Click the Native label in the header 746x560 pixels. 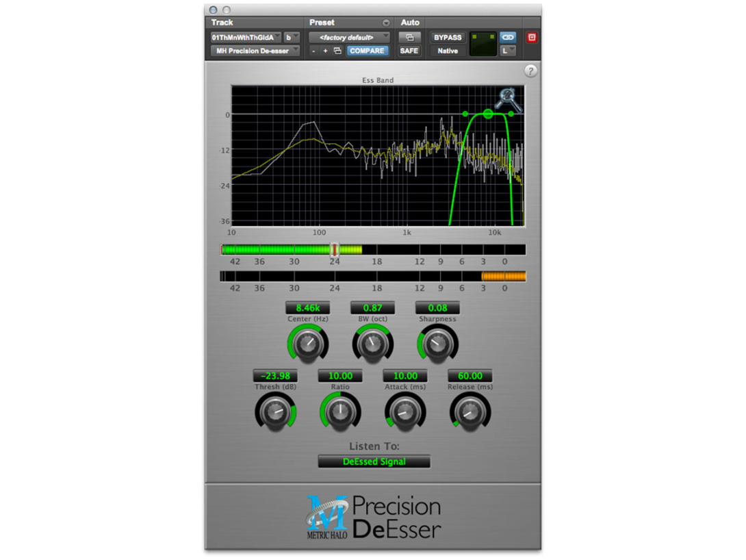coord(447,51)
